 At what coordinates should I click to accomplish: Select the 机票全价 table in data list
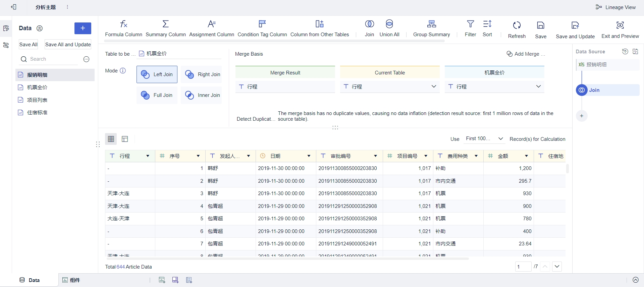(37, 88)
